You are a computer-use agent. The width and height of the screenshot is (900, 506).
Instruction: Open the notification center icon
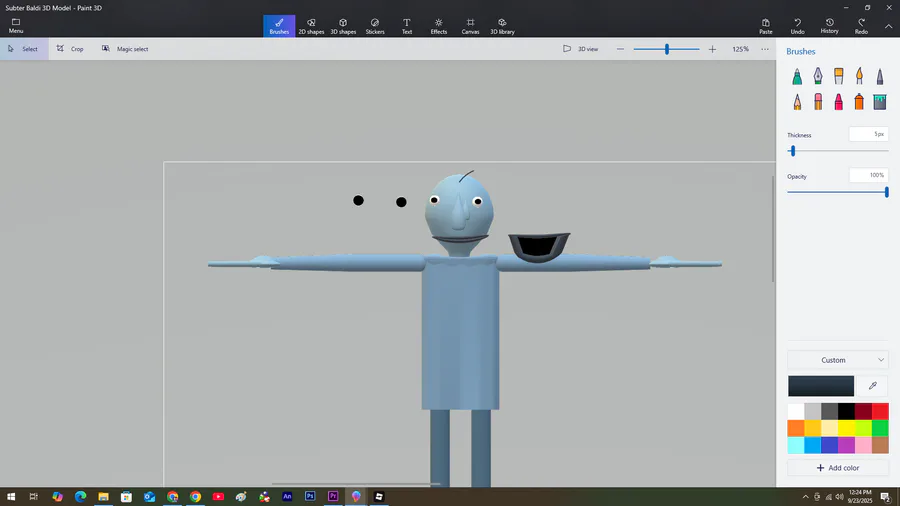coord(886,497)
